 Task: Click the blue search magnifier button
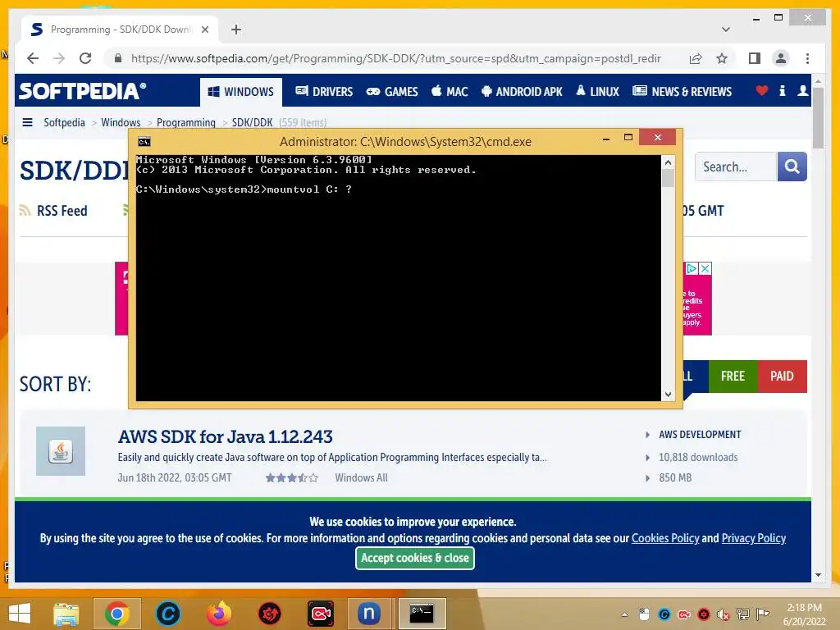tap(792, 167)
